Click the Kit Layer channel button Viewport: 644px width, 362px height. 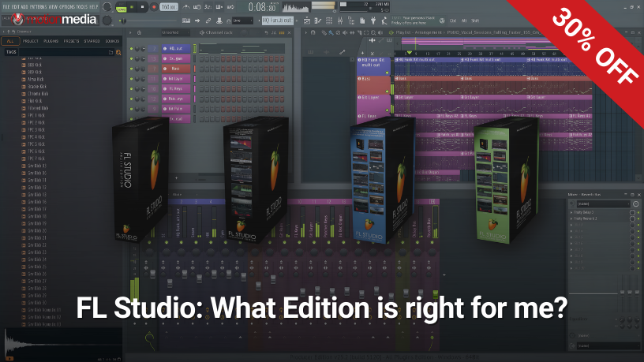coord(176,79)
